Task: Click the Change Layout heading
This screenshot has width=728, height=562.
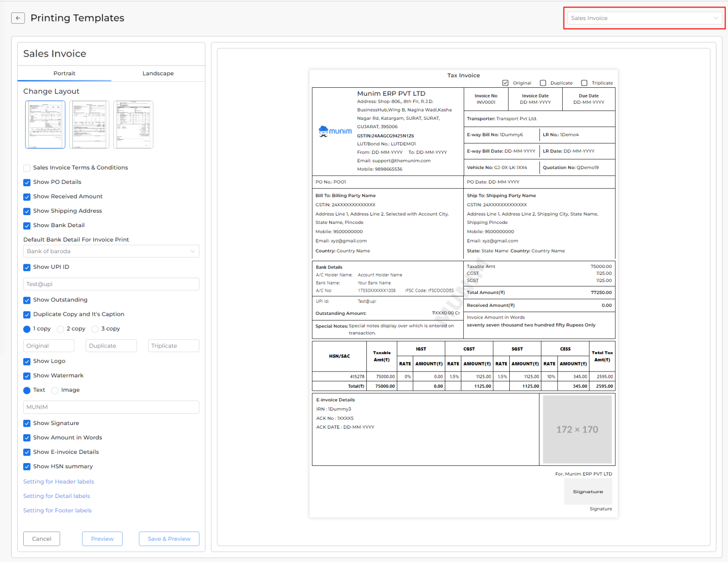Action: [x=51, y=91]
